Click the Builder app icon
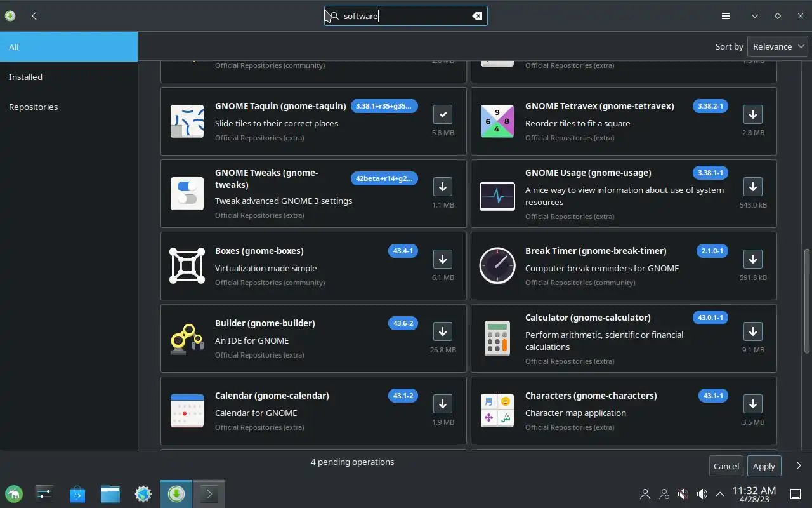The height and width of the screenshot is (508, 812). pyautogui.click(x=187, y=338)
